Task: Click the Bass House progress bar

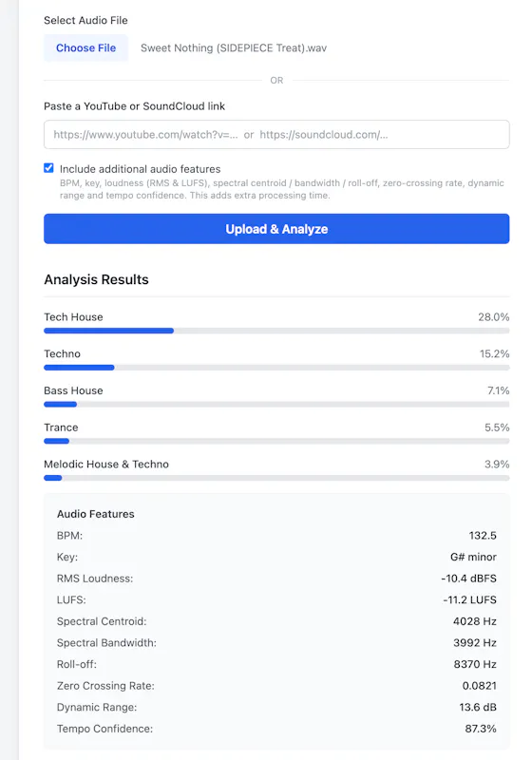Action: 276,405
